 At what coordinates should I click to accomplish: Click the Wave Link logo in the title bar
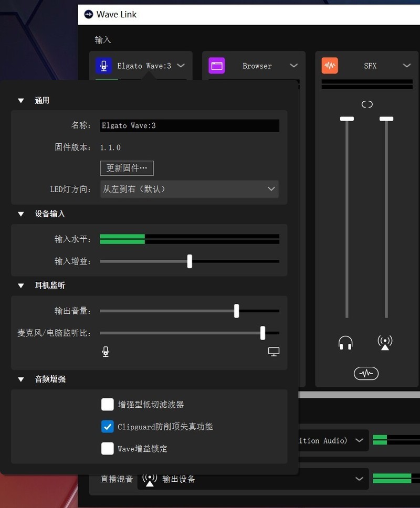point(89,14)
